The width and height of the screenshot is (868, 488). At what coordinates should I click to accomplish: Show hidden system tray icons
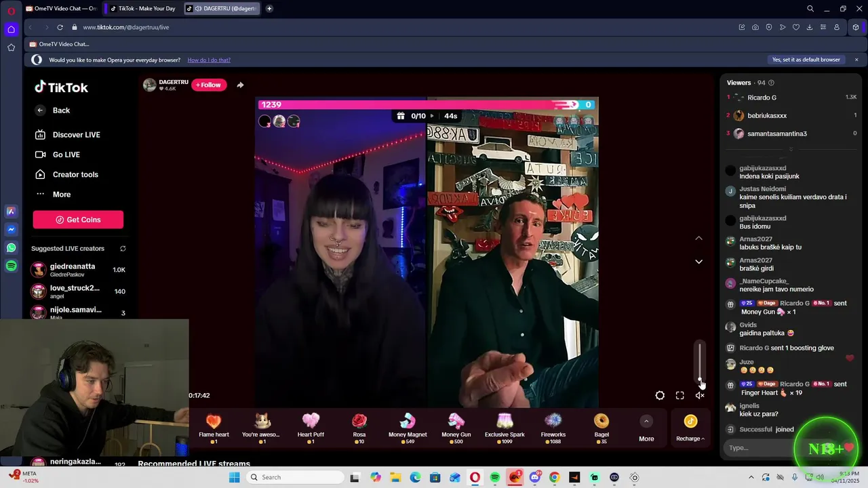(x=751, y=477)
